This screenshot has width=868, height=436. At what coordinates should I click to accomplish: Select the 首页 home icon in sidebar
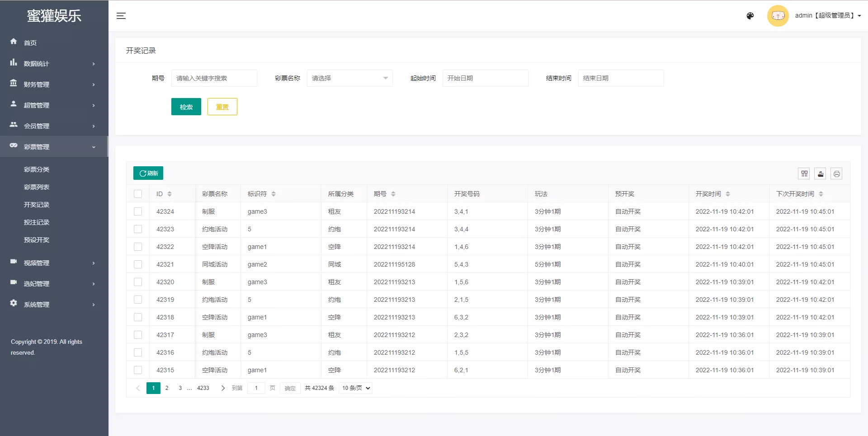pos(13,42)
